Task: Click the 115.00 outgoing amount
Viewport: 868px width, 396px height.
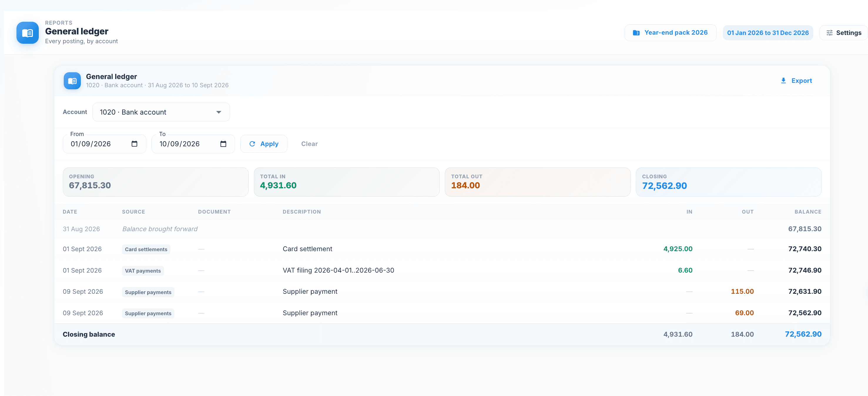Action: (742, 292)
